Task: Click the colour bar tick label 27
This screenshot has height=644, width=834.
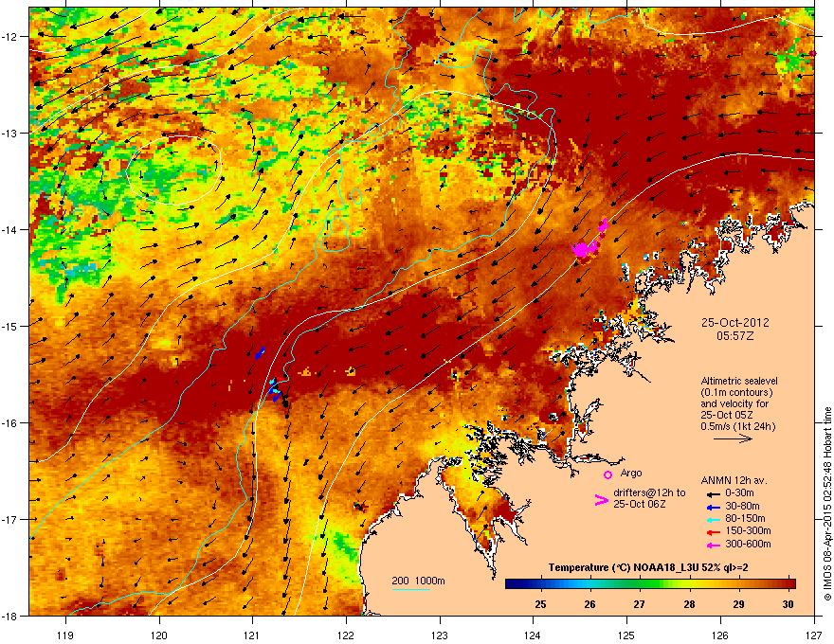Action: (640, 604)
